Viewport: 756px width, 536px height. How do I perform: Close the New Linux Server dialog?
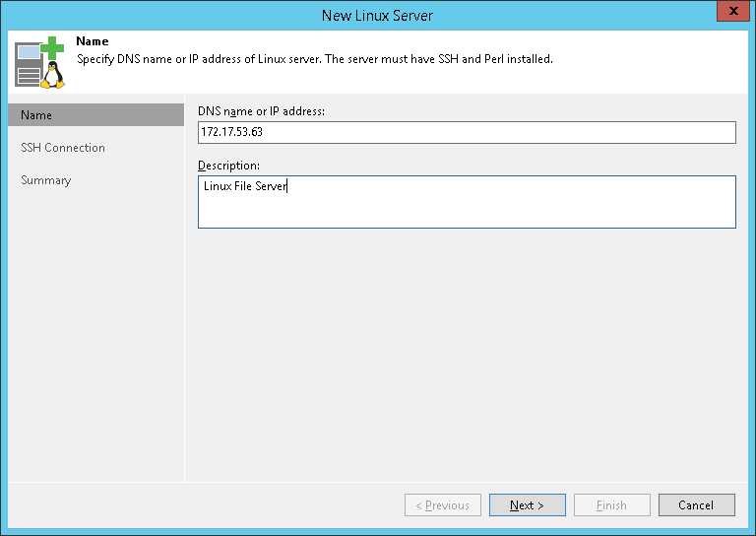tap(729, 15)
